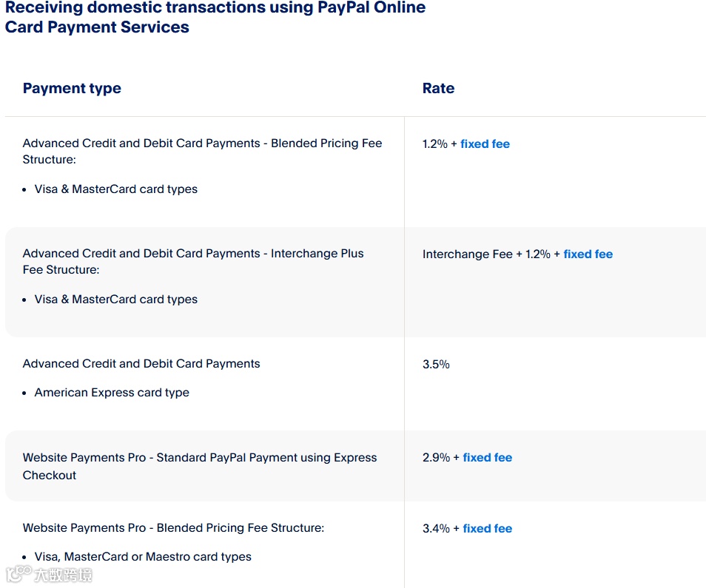This screenshot has height=588, width=706.
Task: Open fixed fee link in Interchange Fee row
Action: click(588, 254)
